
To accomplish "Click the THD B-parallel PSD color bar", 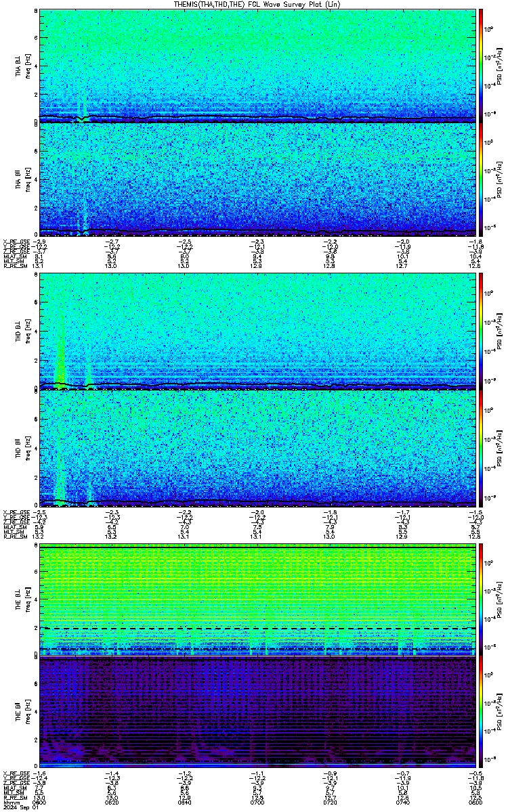I will (x=481, y=447).
